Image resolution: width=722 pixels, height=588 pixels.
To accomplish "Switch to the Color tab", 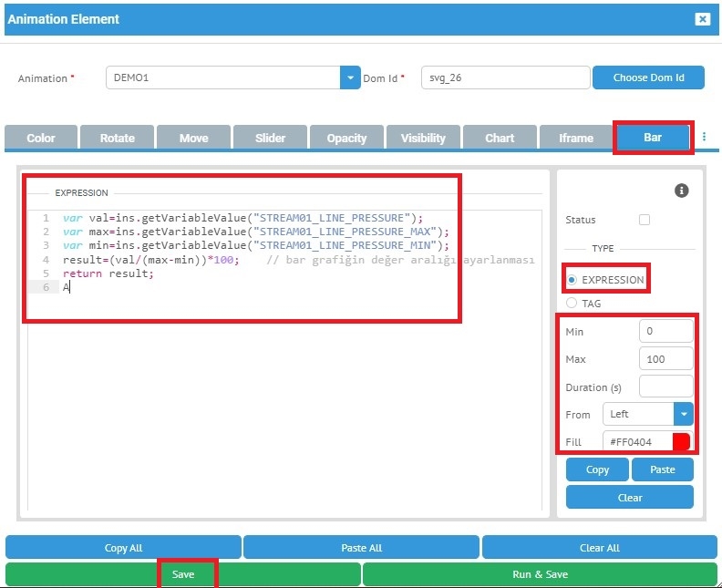I will (41, 138).
